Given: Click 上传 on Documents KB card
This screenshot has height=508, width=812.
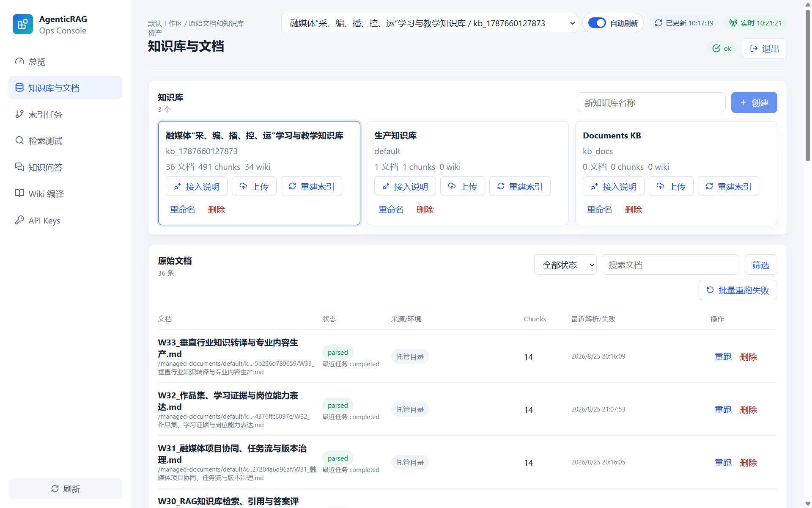Looking at the screenshot, I should (671, 186).
